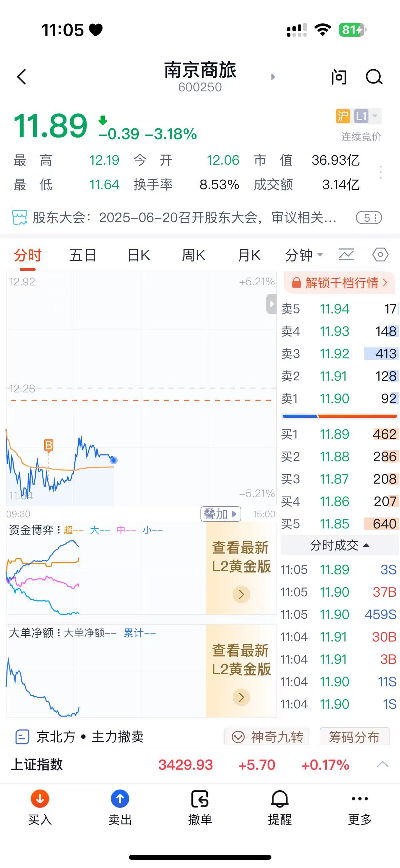This screenshot has height=868, width=400.
Task: Select the 卖5 11.94 order row
Action: coord(339,309)
